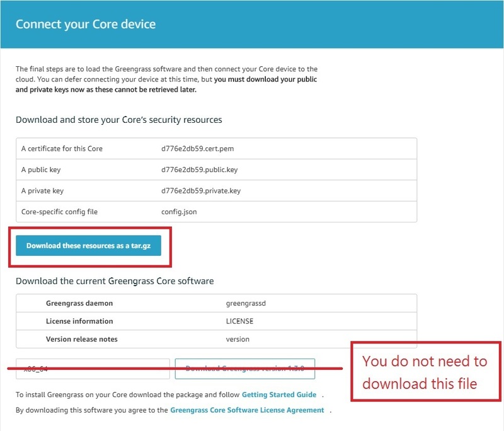Click the 'Version release notes' row label

click(82, 339)
